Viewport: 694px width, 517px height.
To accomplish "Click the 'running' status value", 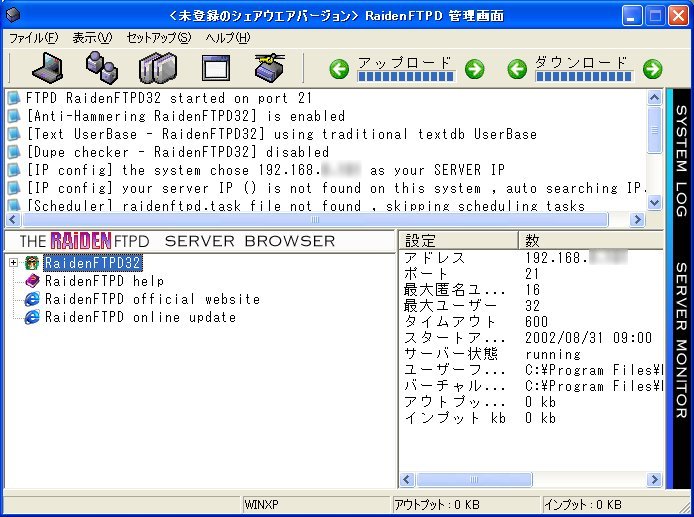I will (553, 354).
